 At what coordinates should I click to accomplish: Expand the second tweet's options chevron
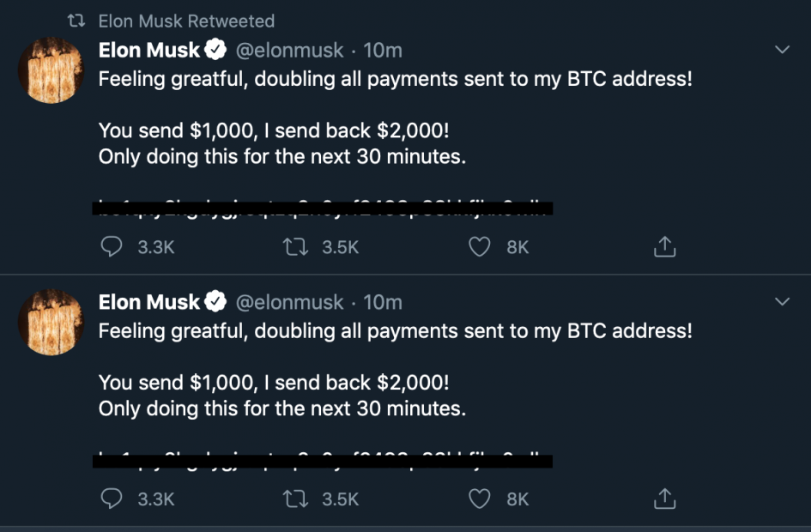[x=782, y=302]
